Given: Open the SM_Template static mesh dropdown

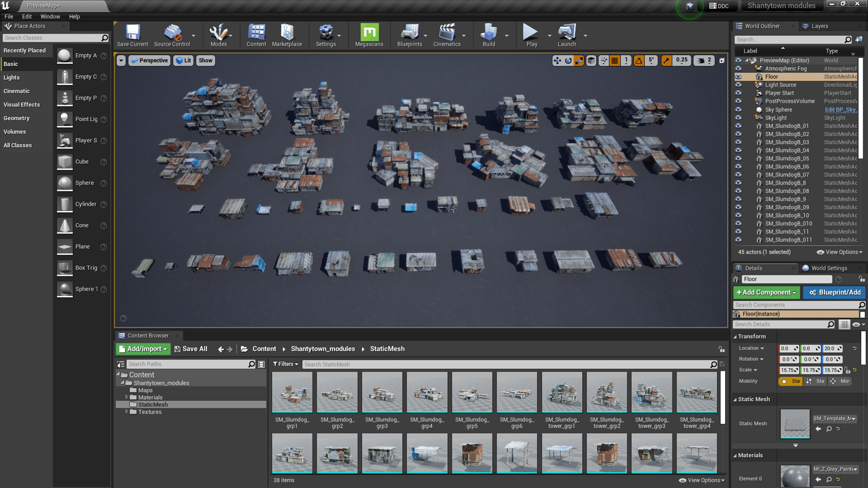Looking at the screenshot, I should (x=835, y=419).
